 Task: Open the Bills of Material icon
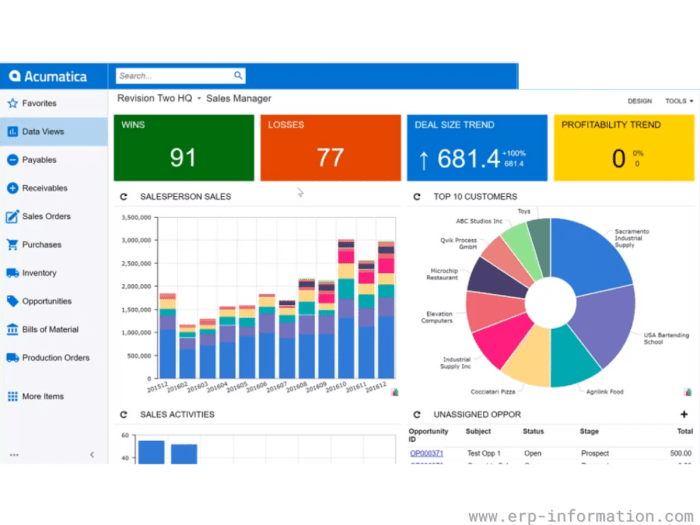[x=13, y=329]
